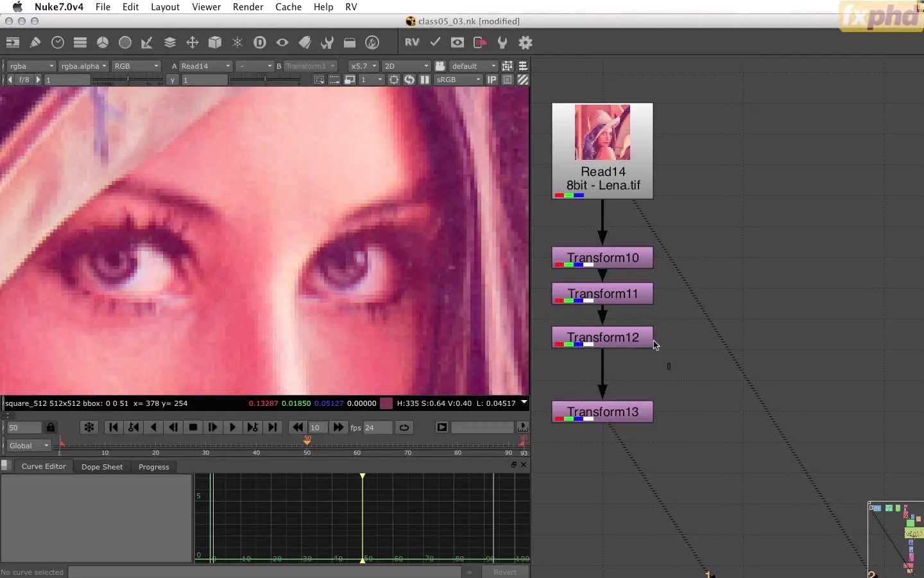This screenshot has width=924, height=578.
Task: Open the File menu
Action: point(103,7)
